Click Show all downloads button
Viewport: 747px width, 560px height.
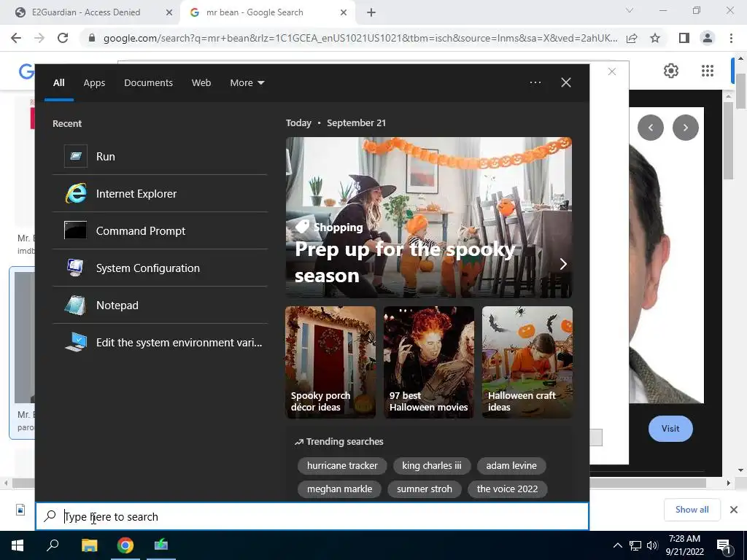[692, 510]
